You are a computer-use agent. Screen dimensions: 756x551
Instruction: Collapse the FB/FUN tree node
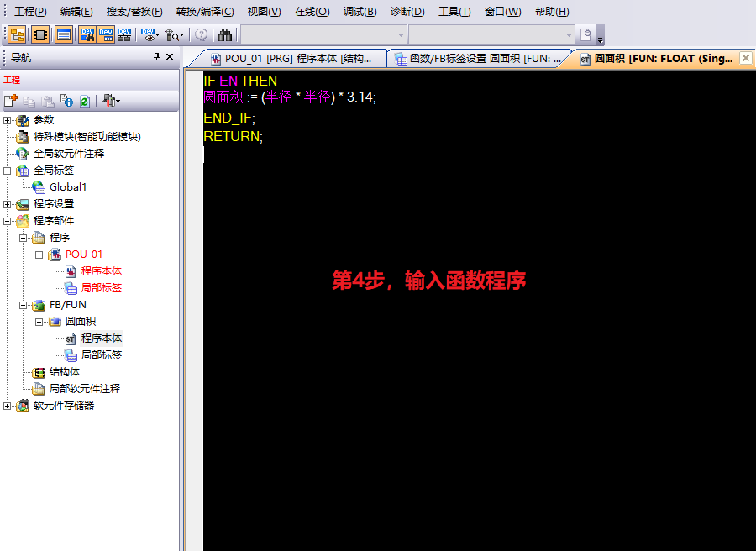[x=23, y=305]
